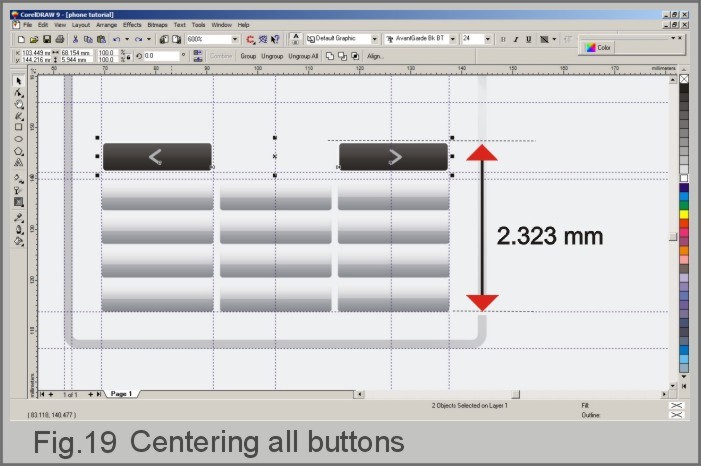Select the Eyedropper tool
701x466 pixels.
[18, 218]
